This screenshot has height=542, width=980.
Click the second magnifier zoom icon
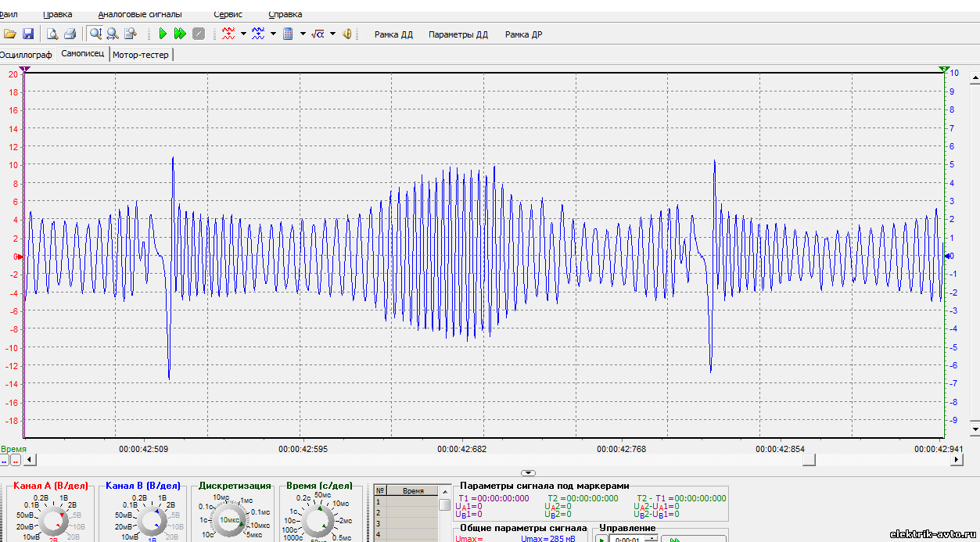113,34
